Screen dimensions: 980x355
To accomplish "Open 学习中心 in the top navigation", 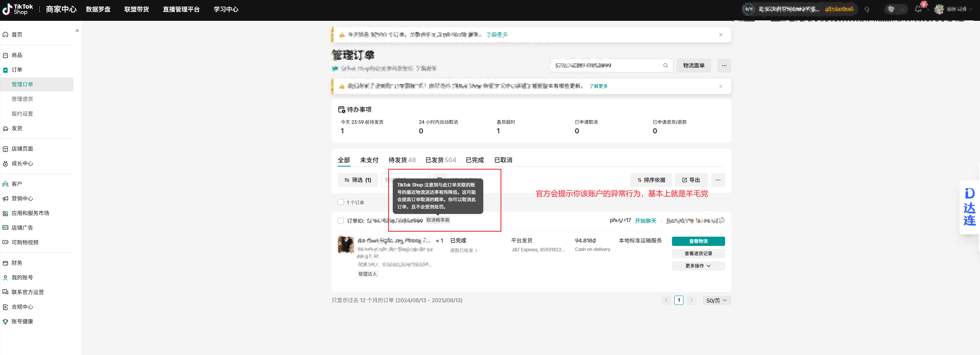I will tap(226, 9).
